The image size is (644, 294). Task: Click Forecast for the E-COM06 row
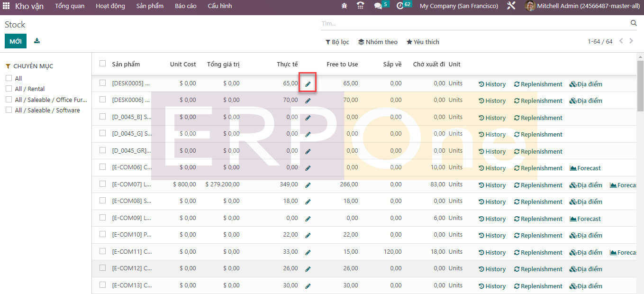[x=585, y=168]
